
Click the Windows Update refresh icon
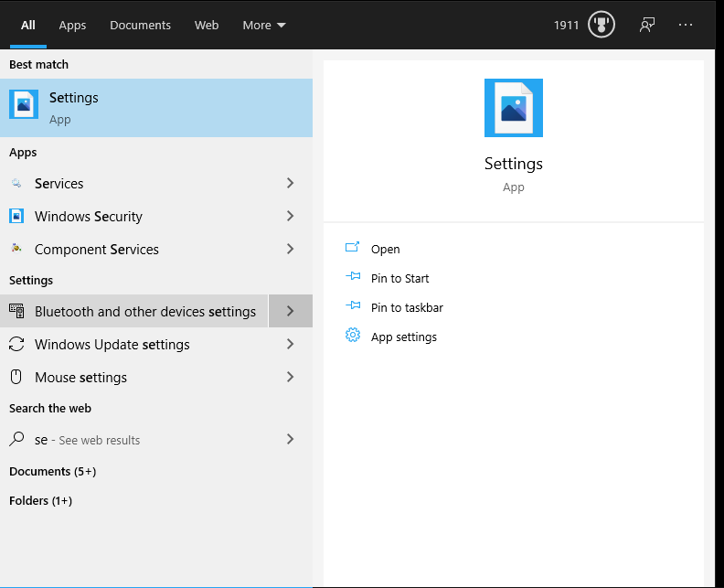pos(16,345)
